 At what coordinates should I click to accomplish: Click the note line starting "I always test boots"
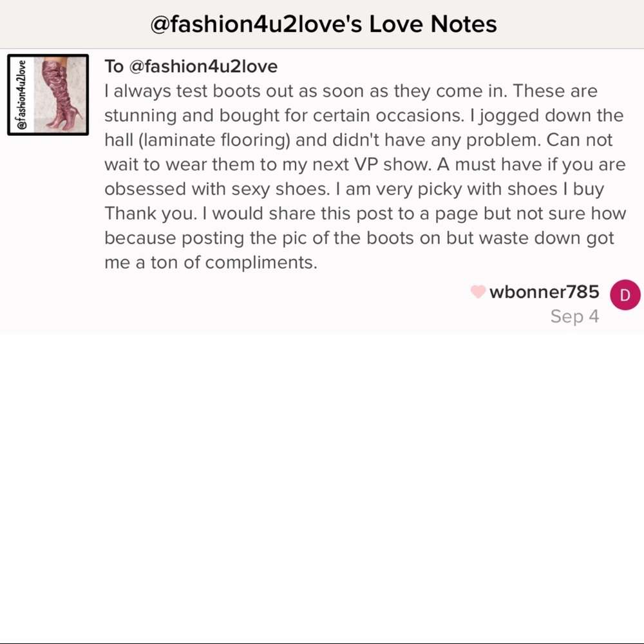[x=351, y=91]
